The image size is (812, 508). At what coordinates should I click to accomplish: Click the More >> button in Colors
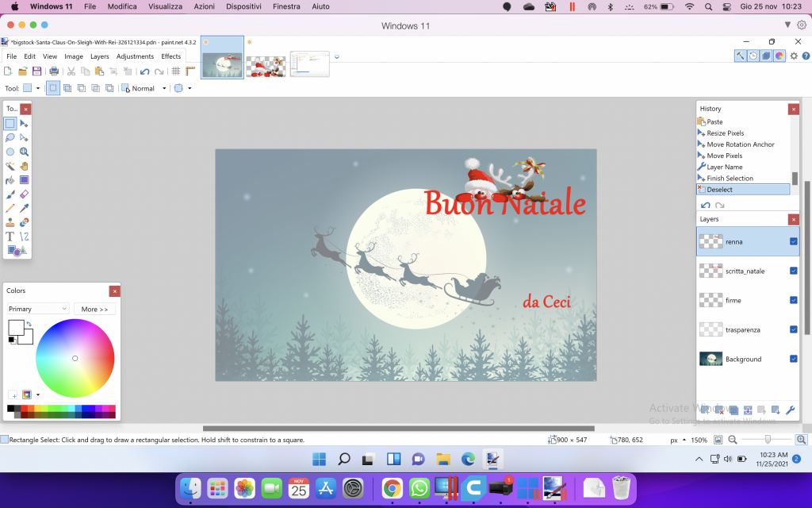tap(94, 309)
